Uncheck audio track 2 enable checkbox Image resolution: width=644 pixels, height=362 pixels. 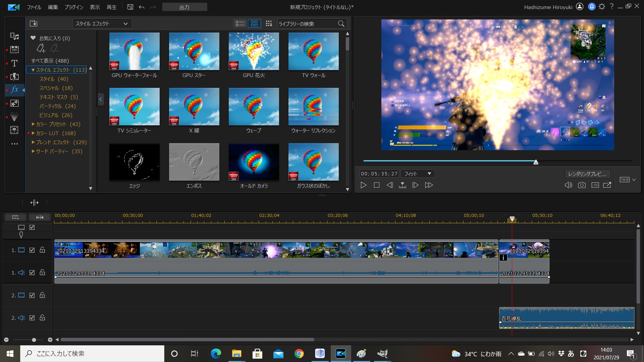(32, 318)
